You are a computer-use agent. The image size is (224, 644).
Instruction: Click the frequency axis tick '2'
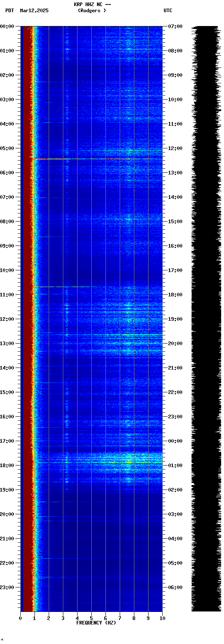(49, 618)
